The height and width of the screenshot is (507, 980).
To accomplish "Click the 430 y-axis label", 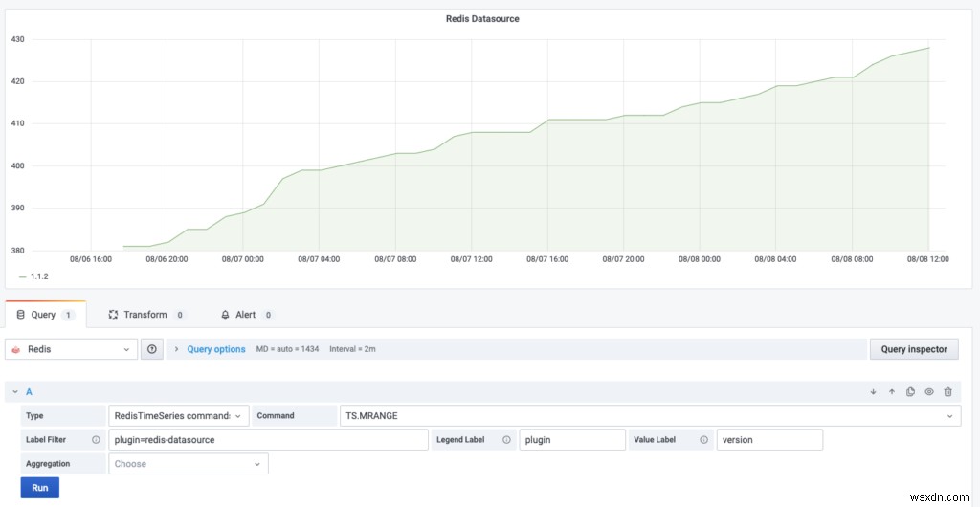I will [17, 39].
